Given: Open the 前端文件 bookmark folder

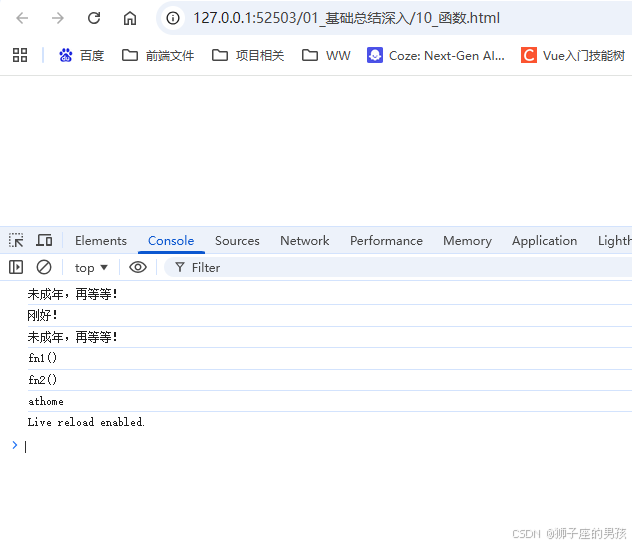Looking at the screenshot, I should 158,55.
